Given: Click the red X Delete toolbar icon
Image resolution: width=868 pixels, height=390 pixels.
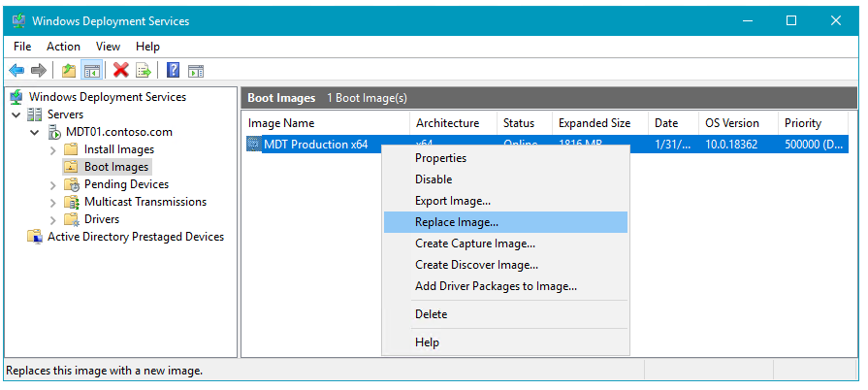Looking at the screenshot, I should tap(121, 70).
